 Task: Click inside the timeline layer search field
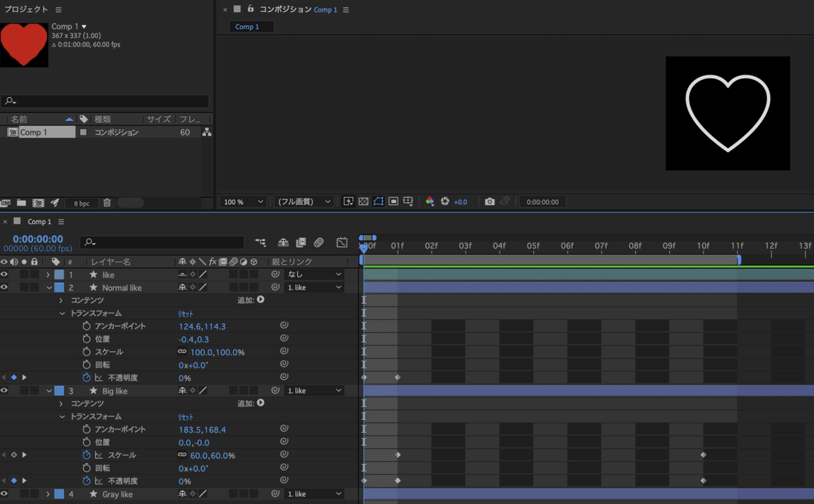click(162, 242)
